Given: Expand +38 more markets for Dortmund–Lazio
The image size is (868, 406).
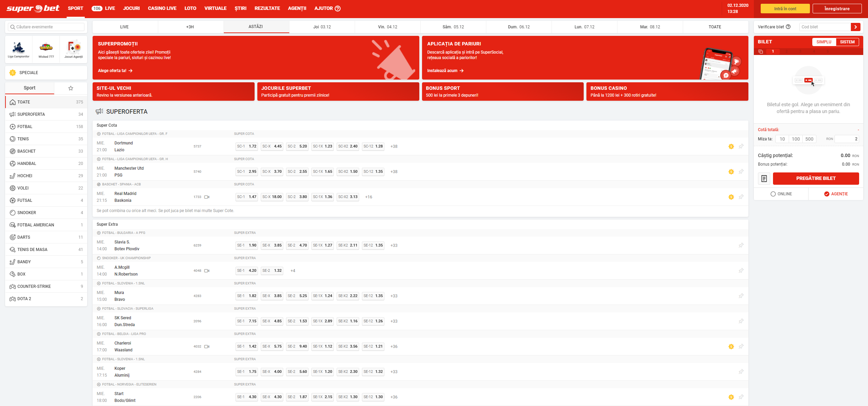Looking at the screenshot, I should [x=394, y=146].
